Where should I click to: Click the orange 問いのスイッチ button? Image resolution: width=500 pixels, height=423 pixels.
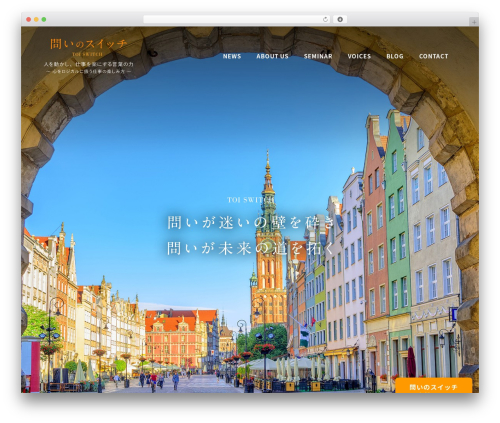[433, 386]
